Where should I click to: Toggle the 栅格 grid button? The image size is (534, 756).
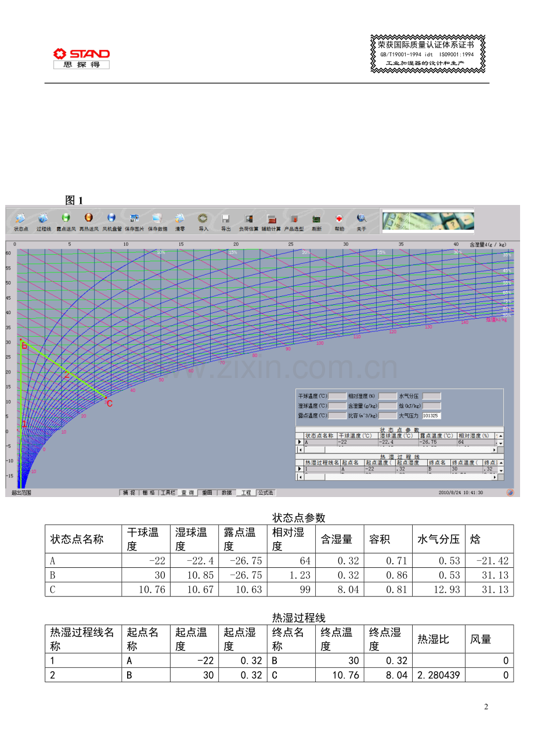pyautogui.click(x=149, y=492)
